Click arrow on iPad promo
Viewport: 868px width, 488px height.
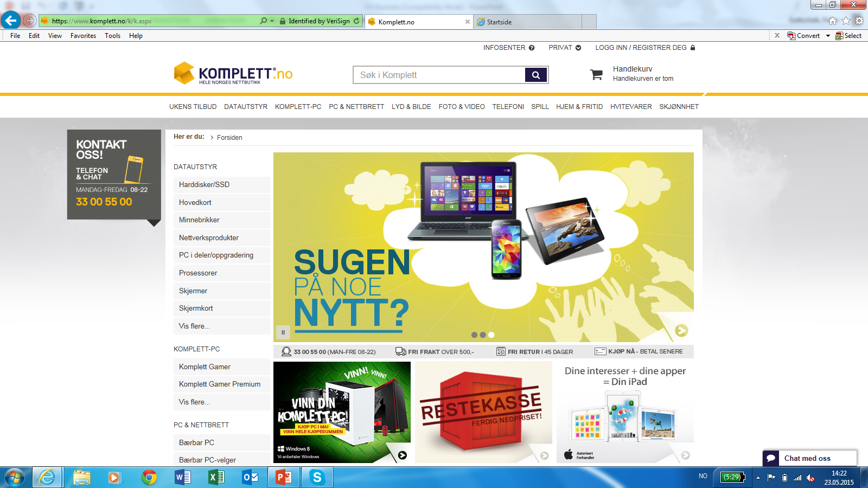click(686, 455)
